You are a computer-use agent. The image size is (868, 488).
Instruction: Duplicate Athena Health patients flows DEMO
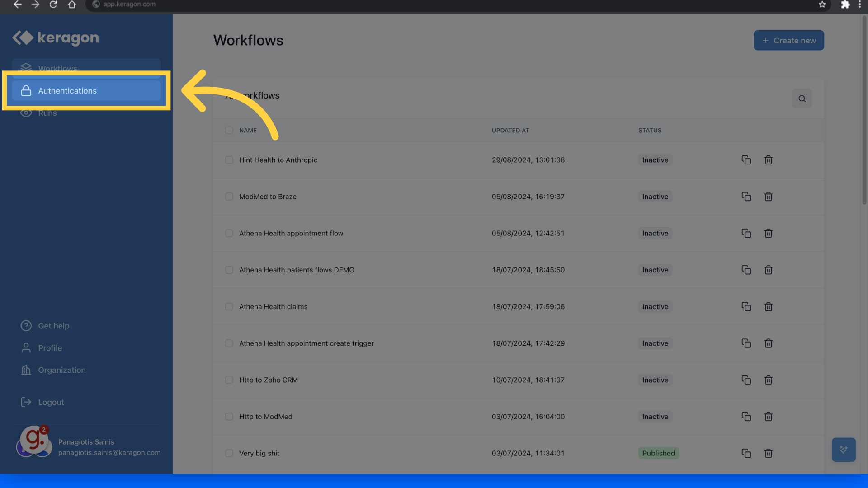(x=746, y=270)
